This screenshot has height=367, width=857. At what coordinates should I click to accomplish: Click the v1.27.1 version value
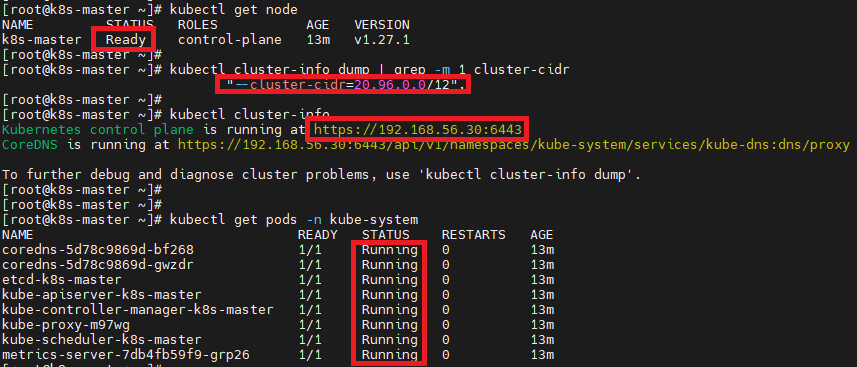click(382, 40)
